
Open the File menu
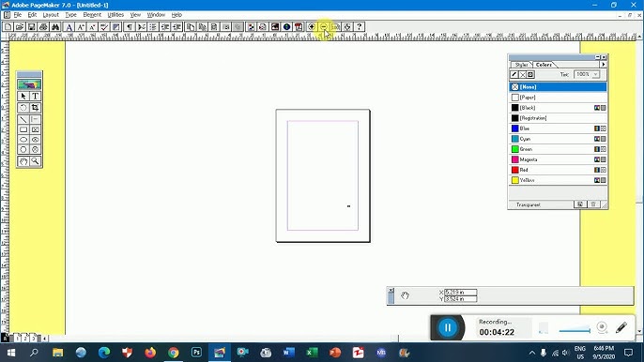(18, 15)
